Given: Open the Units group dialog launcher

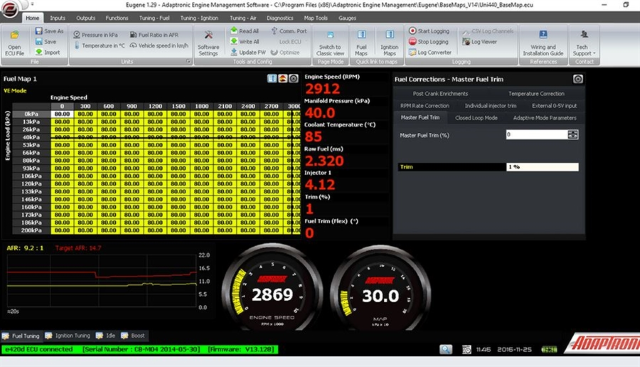Looking at the screenshot, I should pyautogui.click(x=189, y=62).
